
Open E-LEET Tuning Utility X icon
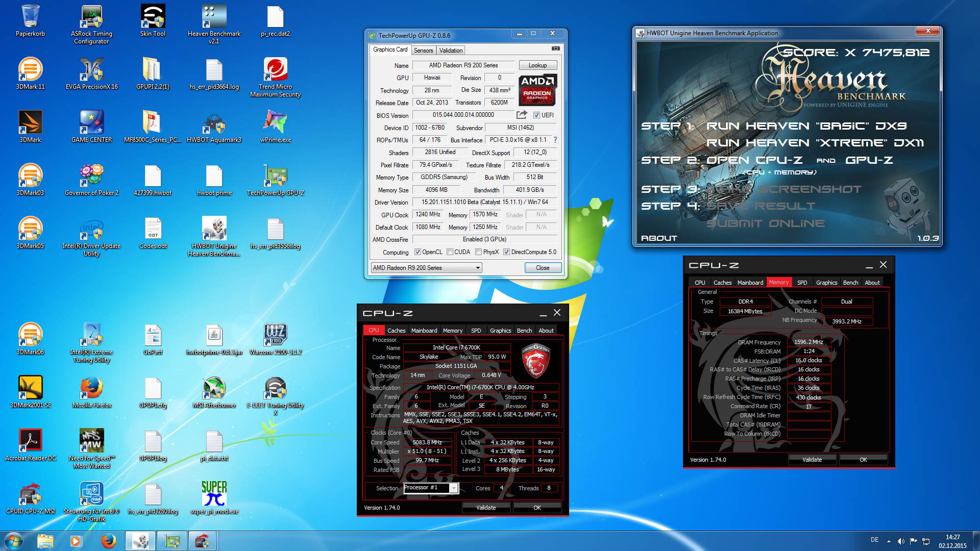coord(275,396)
